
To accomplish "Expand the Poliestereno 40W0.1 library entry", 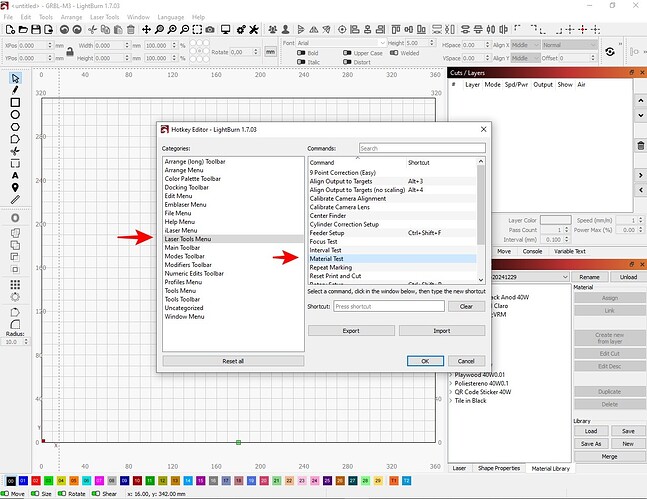I will (x=451, y=383).
